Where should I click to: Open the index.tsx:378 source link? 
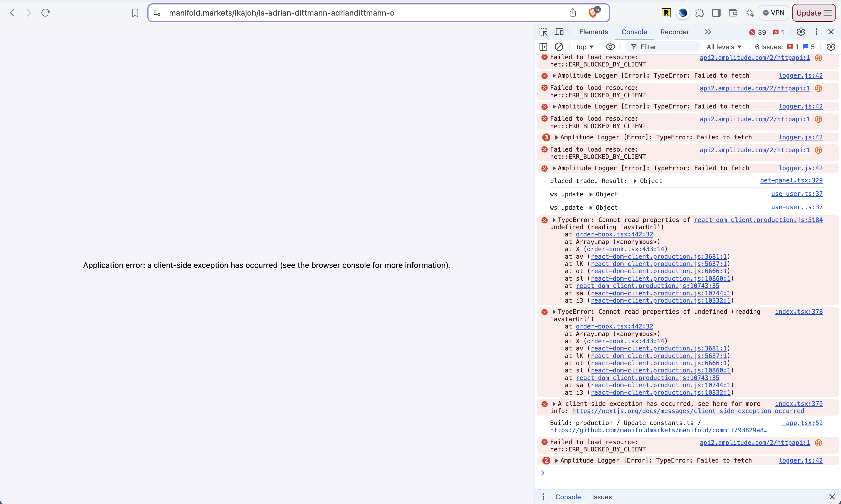(798, 312)
